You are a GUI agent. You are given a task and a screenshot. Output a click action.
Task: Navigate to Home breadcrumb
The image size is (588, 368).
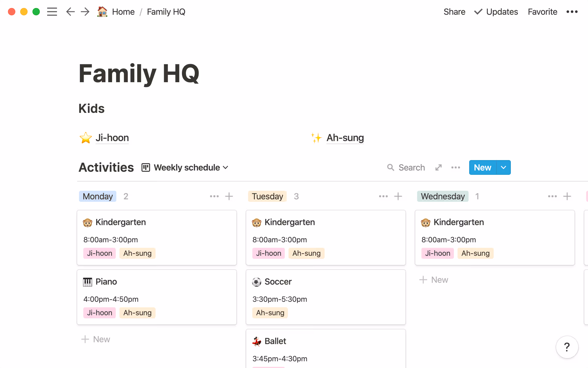[x=123, y=12]
